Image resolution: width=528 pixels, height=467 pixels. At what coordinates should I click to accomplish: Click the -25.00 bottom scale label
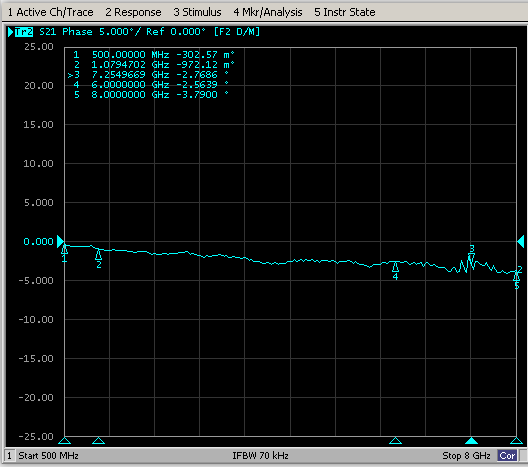tap(36, 436)
